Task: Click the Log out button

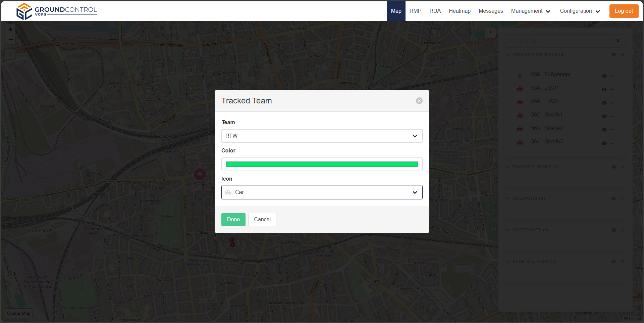Action: [624, 11]
